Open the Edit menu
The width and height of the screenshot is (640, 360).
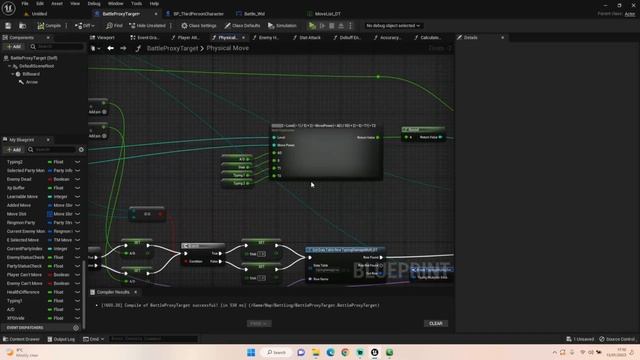tap(40, 4)
